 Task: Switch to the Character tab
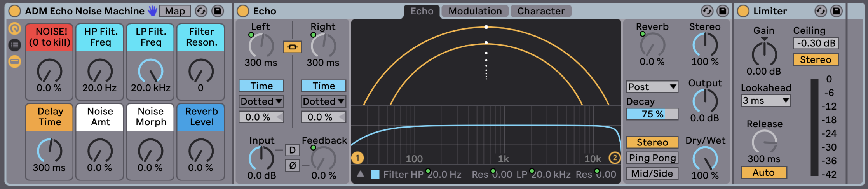point(541,11)
